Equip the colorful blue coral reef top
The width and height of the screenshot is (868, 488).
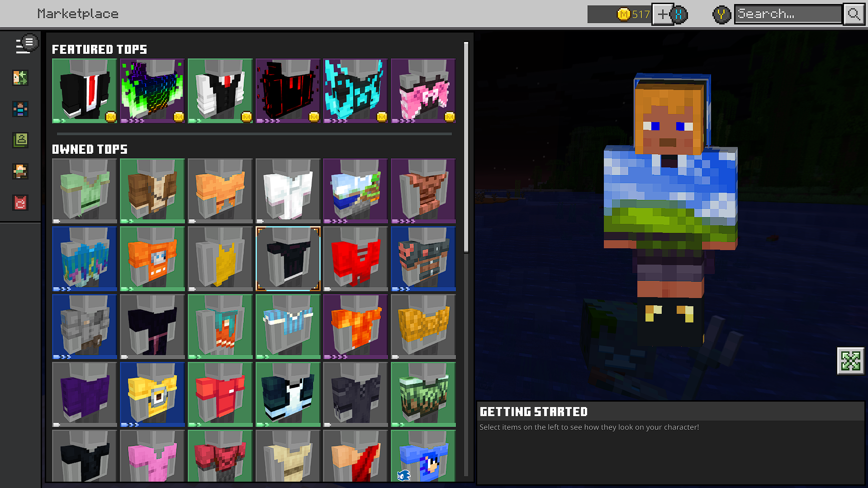tap(85, 259)
